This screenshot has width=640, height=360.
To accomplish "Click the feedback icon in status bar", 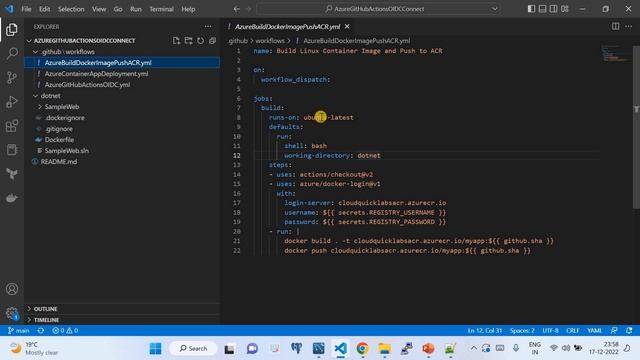I will (x=614, y=330).
